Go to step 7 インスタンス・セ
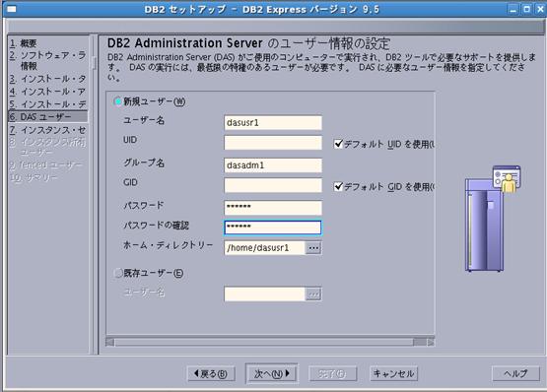The height and width of the screenshot is (392, 547). click(47, 130)
